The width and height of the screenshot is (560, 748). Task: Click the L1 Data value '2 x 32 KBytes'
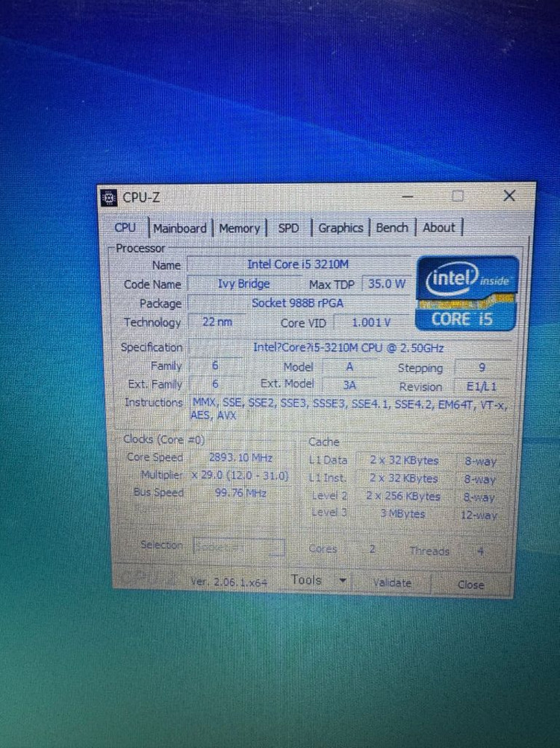(x=404, y=460)
